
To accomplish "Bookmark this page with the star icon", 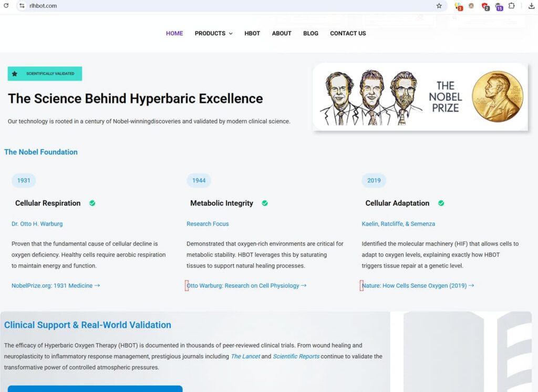I will click(439, 6).
